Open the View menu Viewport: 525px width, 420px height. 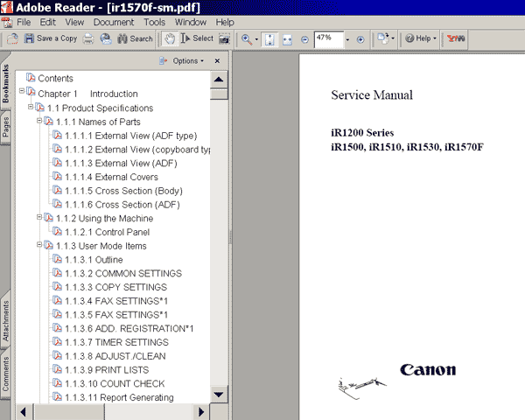tap(74, 23)
